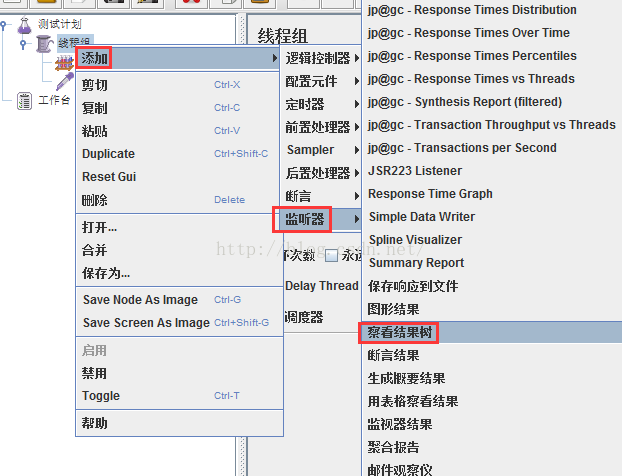
Task: Select Reset Gui in the context menu
Action: point(178,177)
